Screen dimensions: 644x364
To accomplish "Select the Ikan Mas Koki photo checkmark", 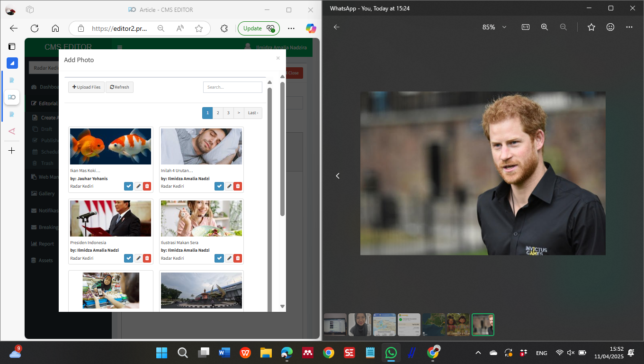I will tap(128, 186).
